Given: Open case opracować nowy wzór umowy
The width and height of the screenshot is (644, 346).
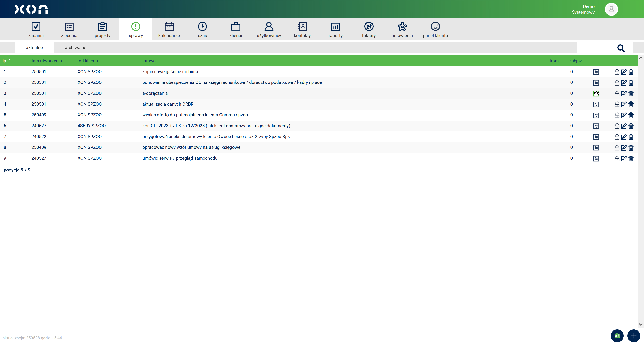Looking at the screenshot, I should click(x=191, y=147).
